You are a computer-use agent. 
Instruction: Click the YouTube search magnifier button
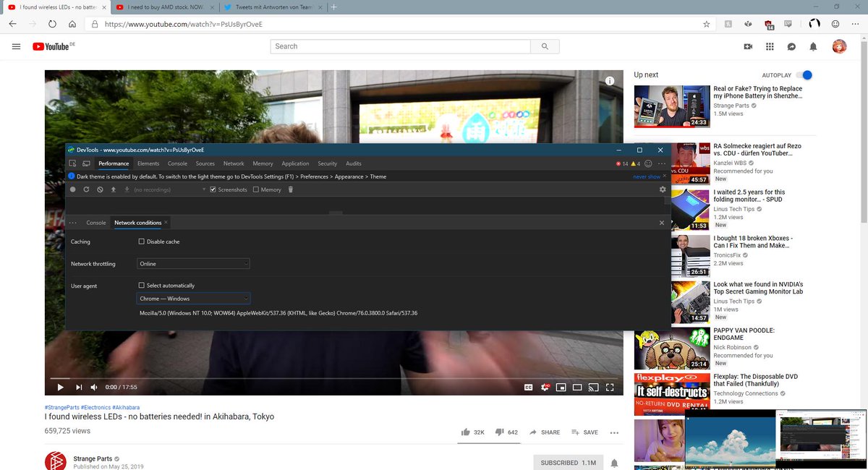(545, 46)
